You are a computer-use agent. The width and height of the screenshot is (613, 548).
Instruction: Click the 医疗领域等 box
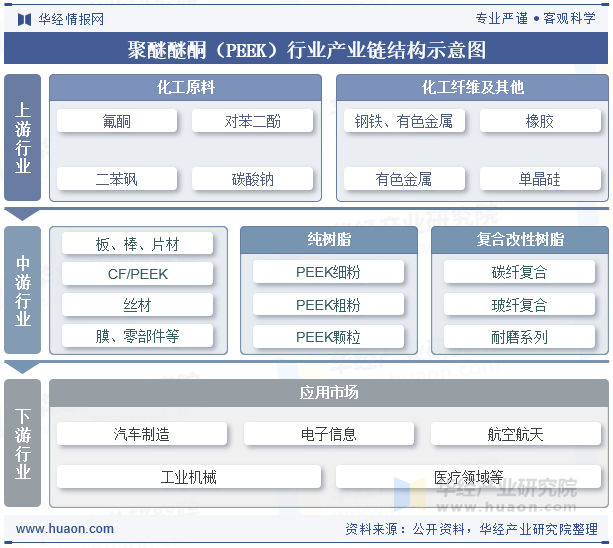click(x=468, y=476)
